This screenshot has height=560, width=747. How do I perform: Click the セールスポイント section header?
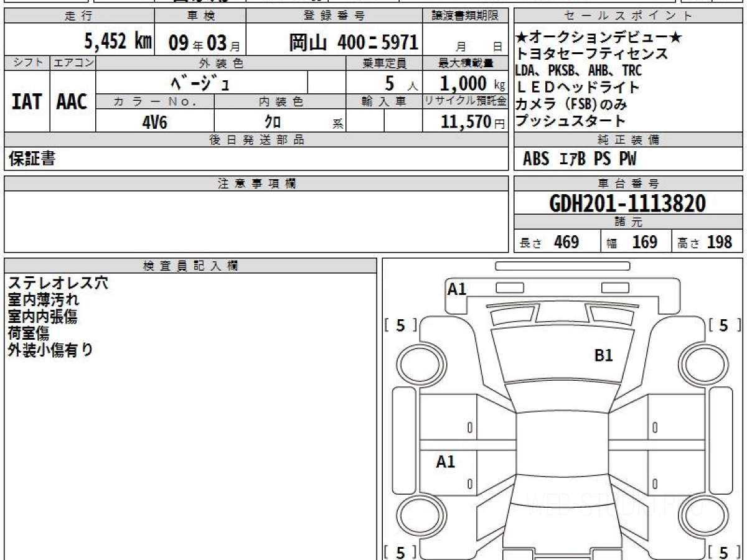[628, 16]
